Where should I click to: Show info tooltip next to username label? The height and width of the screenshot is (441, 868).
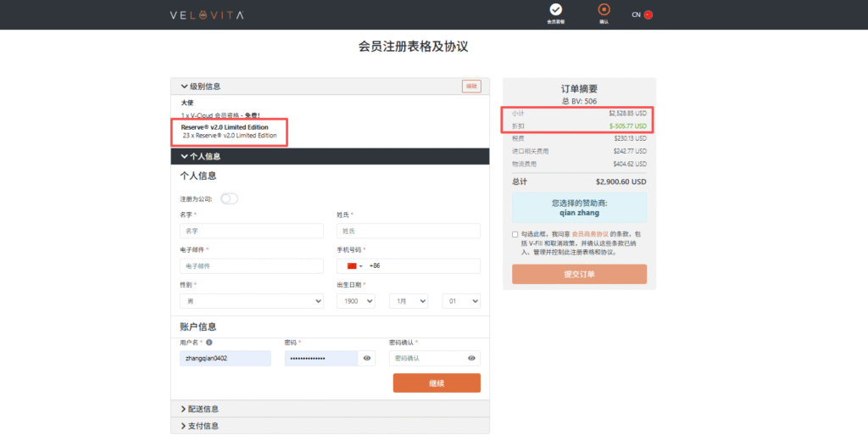tap(209, 343)
